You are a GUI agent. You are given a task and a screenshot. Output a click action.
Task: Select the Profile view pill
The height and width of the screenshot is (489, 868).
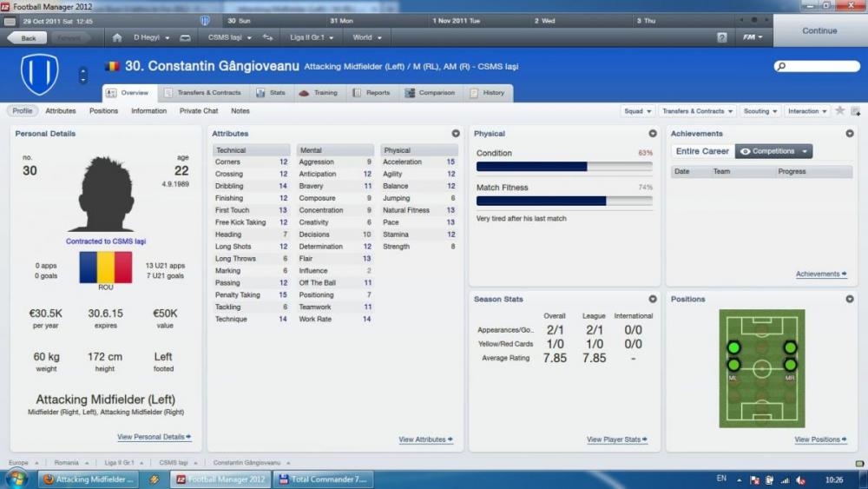tap(23, 111)
